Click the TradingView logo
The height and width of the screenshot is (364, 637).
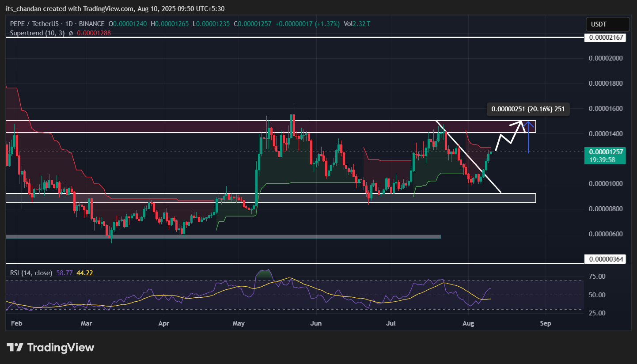tap(50, 348)
